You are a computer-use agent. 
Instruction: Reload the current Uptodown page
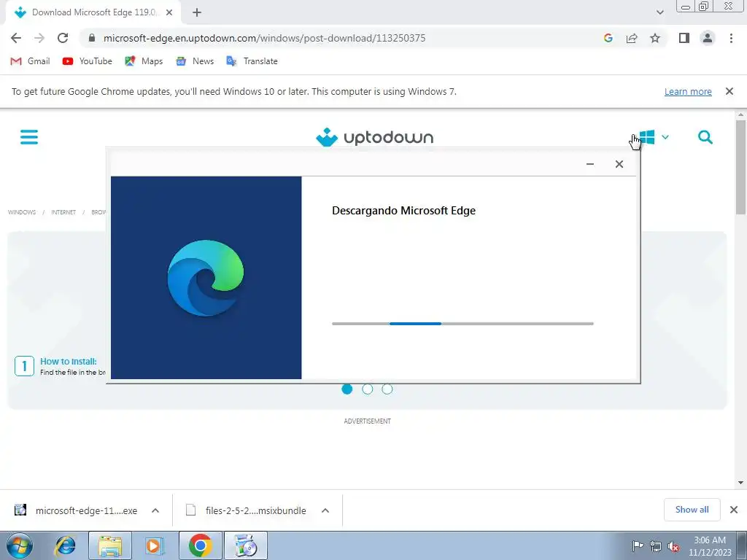[63, 38]
